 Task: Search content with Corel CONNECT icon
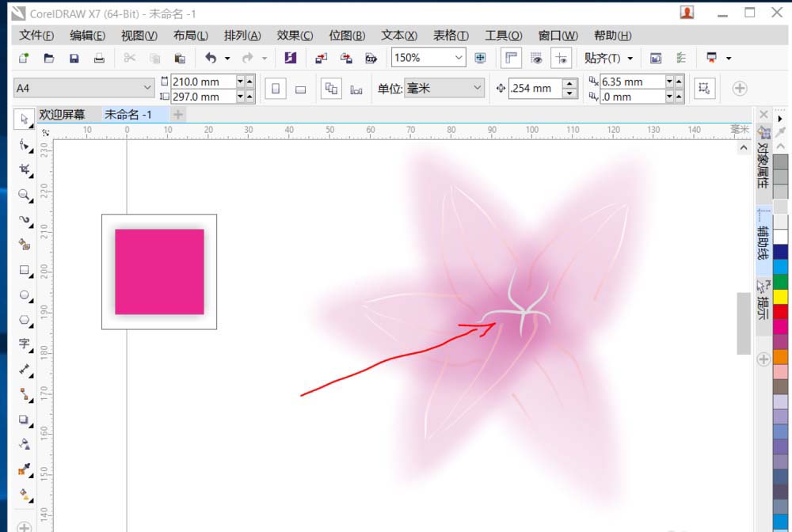pyautogui.click(x=290, y=58)
